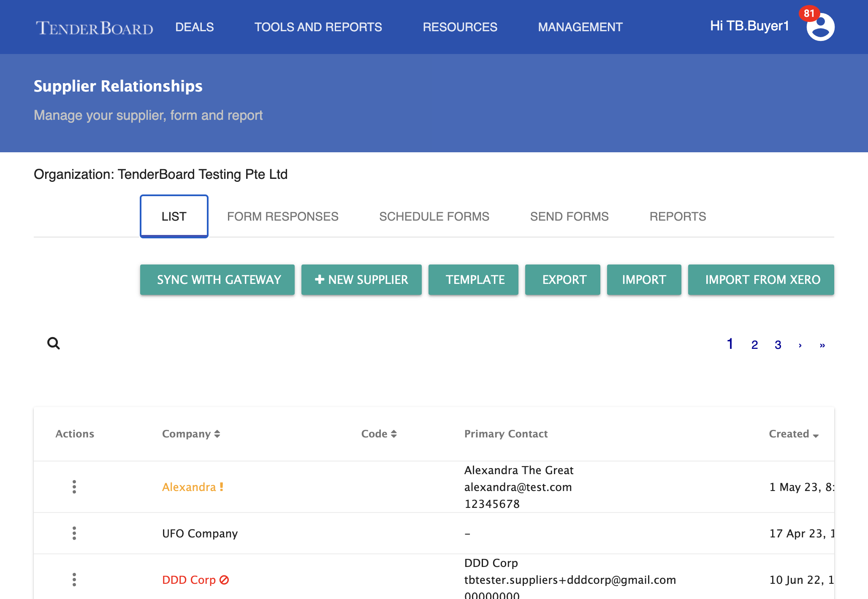This screenshot has height=599, width=868.
Task: Jump to last page double arrow
Action: (x=822, y=345)
